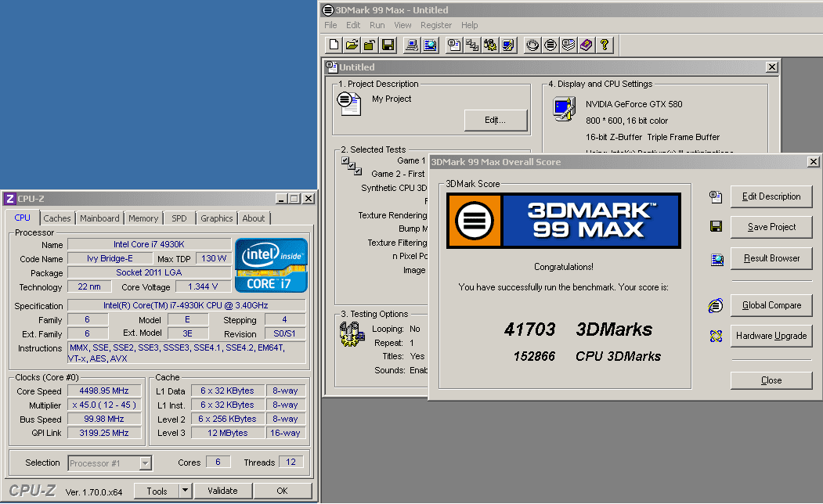The height and width of the screenshot is (504, 823).
Task: Click the Selected Tests checkboxes icon
Action: (351, 166)
